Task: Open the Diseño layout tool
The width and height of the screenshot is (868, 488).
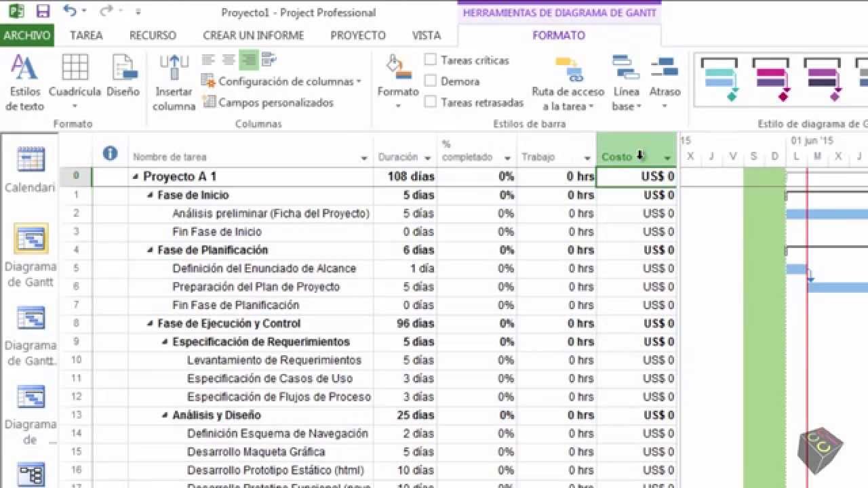Action: 123,76
